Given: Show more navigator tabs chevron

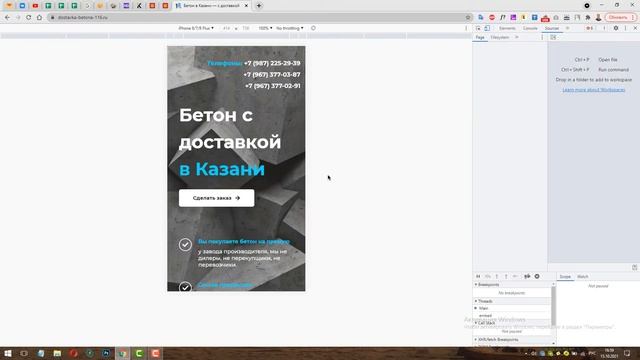Looking at the screenshot, I should pyautogui.click(x=517, y=37).
